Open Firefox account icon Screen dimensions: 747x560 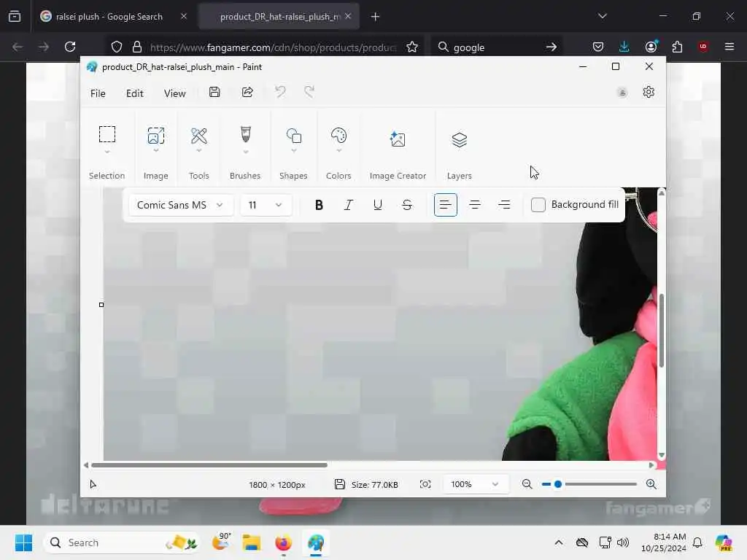click(651, 46)
